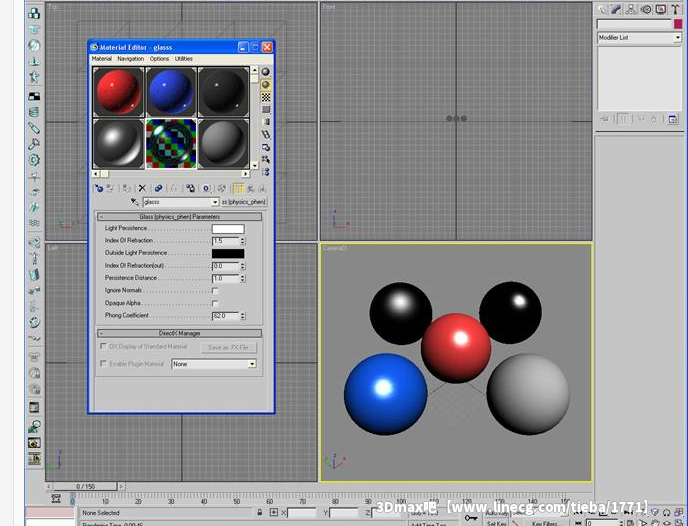Open the Hierarchy command panel tab
Screen dimensions: 688x526
(x=631, y=9)
